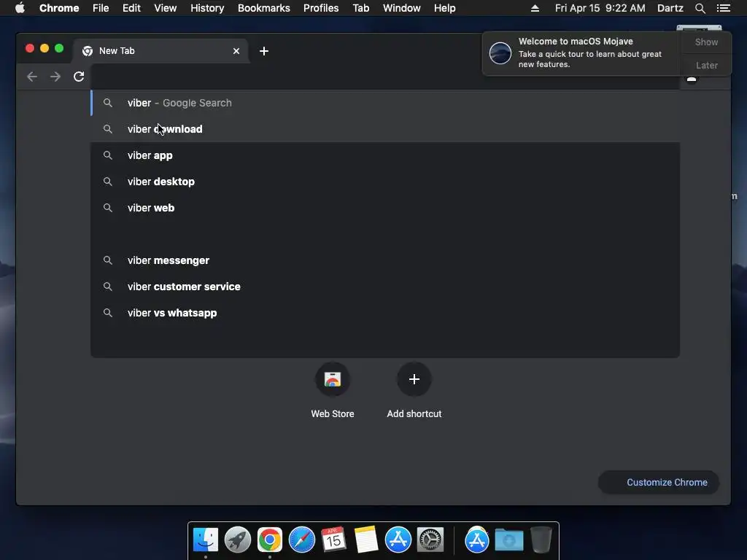
Task: Click the Add shortcut plus icon
Action: (414, 379)
